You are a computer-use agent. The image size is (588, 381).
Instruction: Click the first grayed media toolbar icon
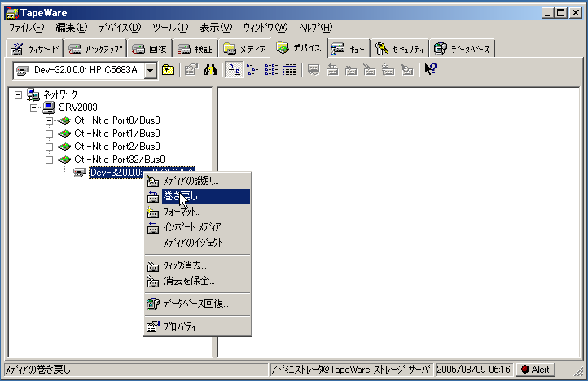(x=314, y=70)
